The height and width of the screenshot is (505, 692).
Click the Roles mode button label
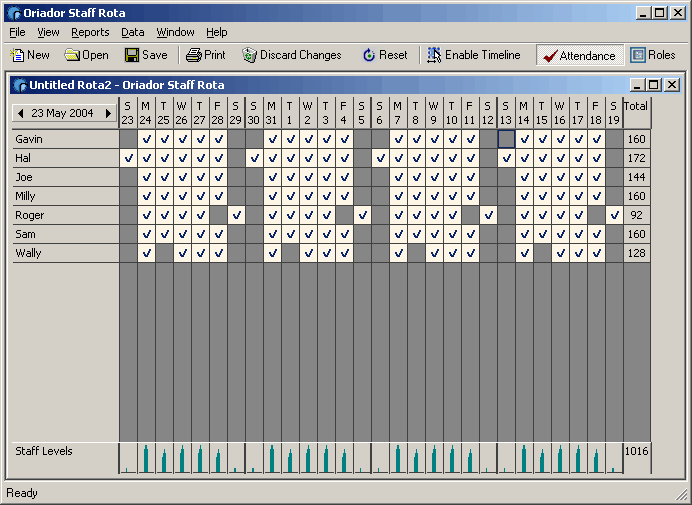point(662,55)
